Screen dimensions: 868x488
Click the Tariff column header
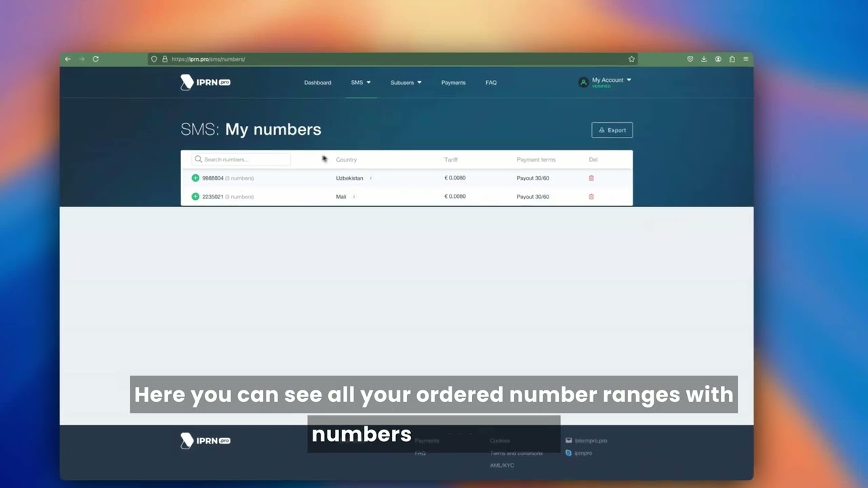451,160
